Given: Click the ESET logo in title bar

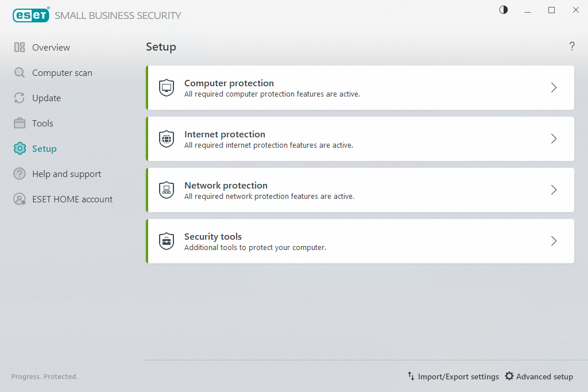Looking at the screenshot, I should tap(31, 15).
